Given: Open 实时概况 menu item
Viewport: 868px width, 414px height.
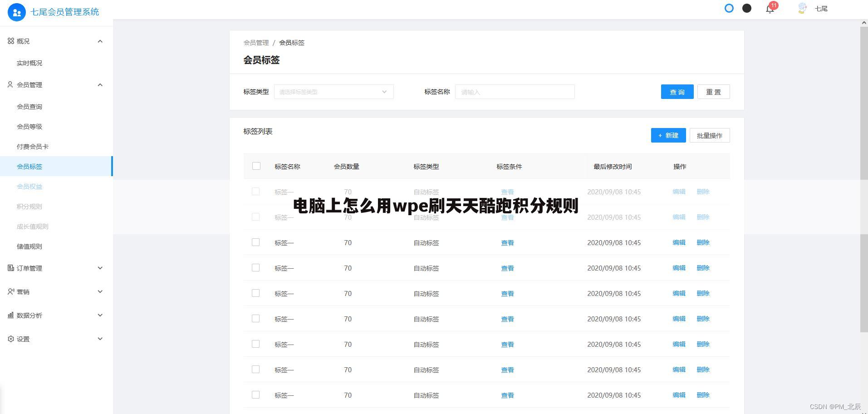Looking at the screenshot, I should 29,63.
